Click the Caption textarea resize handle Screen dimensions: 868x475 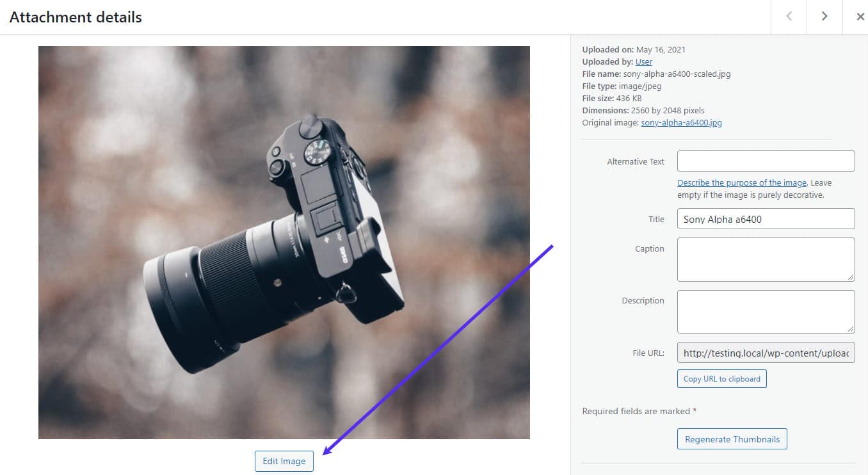pos(852,278)
